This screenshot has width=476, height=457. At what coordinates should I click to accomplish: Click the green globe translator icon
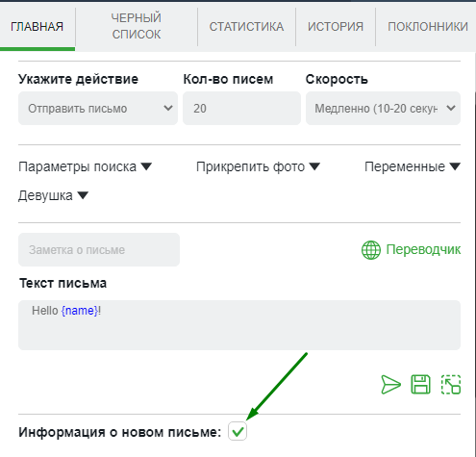pyautogui.click(x=371, y=250)
